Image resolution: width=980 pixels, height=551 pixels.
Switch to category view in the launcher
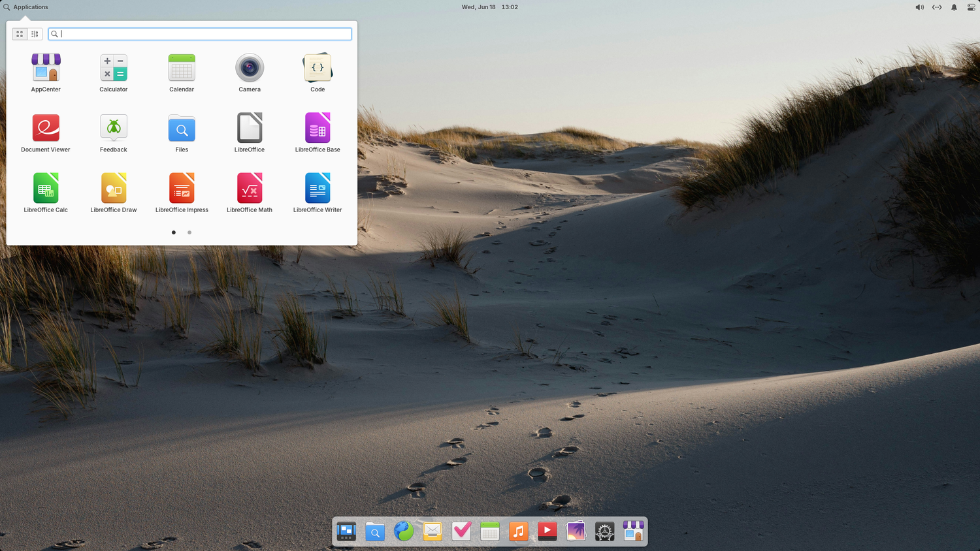point(35,34)
